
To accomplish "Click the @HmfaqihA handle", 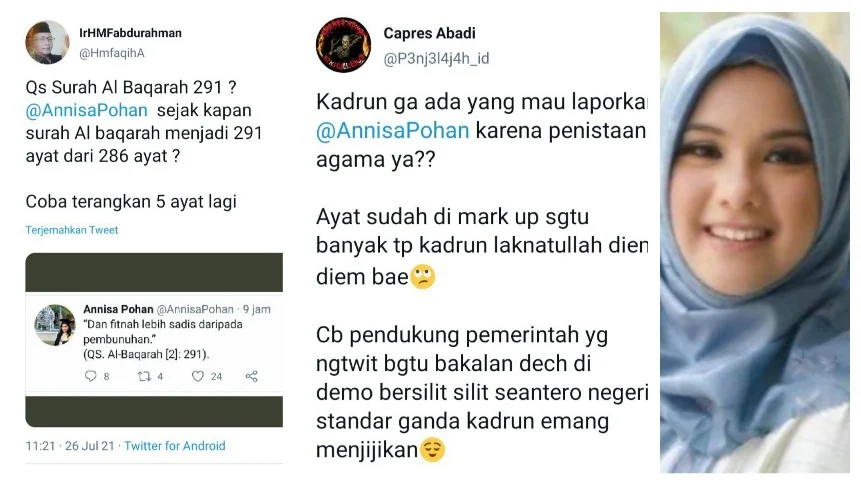I will 112,53.
